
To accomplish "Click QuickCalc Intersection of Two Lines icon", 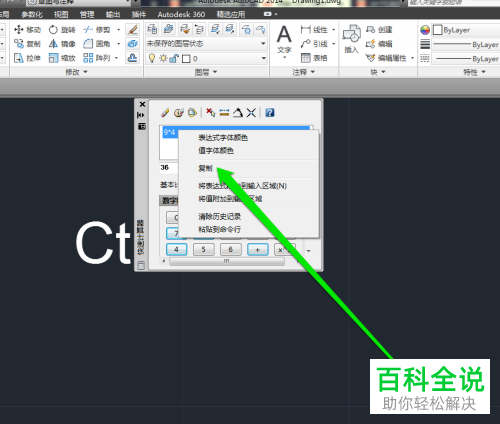I will pos(251,113).
